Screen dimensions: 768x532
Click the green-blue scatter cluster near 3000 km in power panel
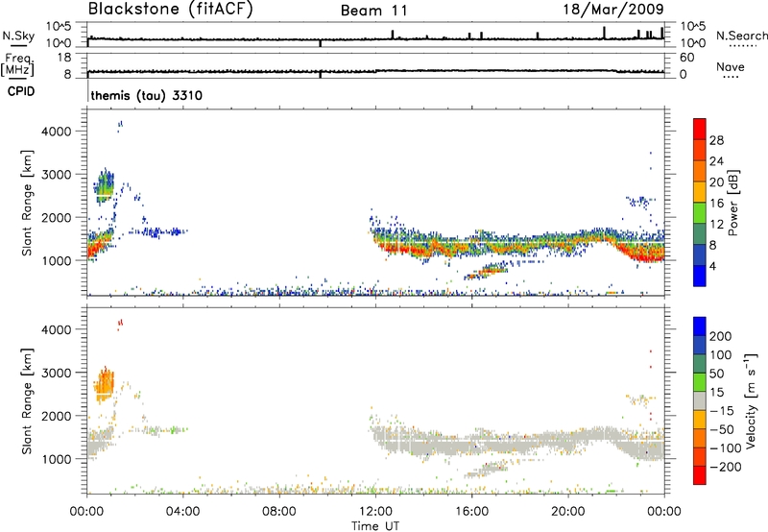[x=104, y=186]
